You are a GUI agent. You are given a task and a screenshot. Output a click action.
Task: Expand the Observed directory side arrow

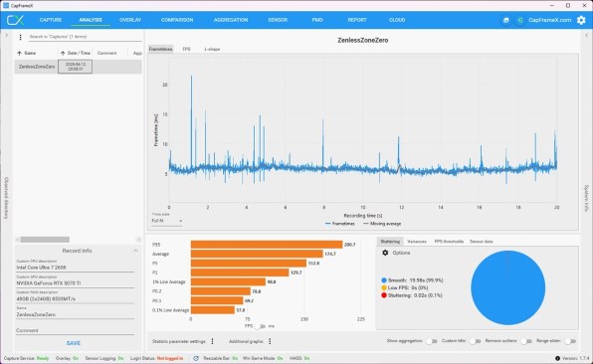coord(6,35)
